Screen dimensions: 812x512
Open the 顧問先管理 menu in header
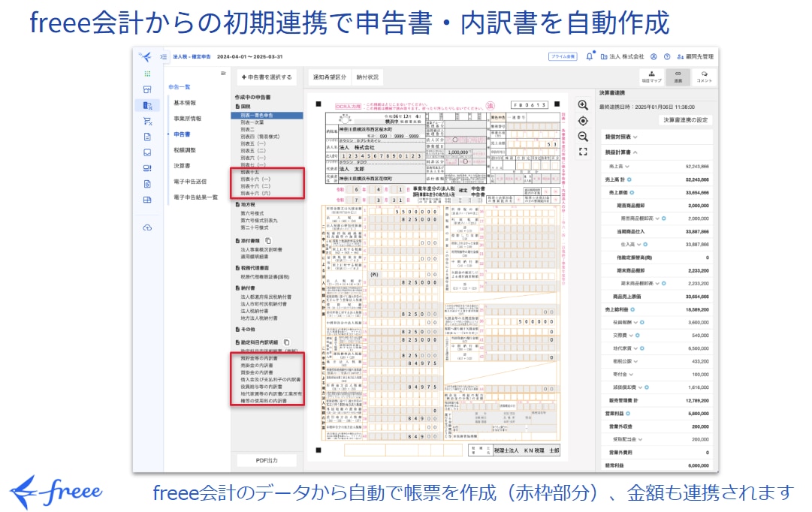[696, 56]
